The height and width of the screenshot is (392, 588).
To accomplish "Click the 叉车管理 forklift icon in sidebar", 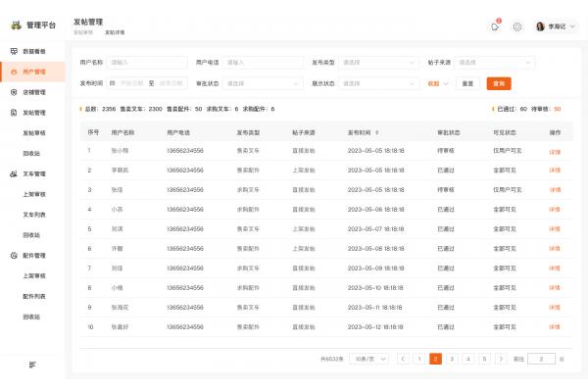I will tap(14, 173).
